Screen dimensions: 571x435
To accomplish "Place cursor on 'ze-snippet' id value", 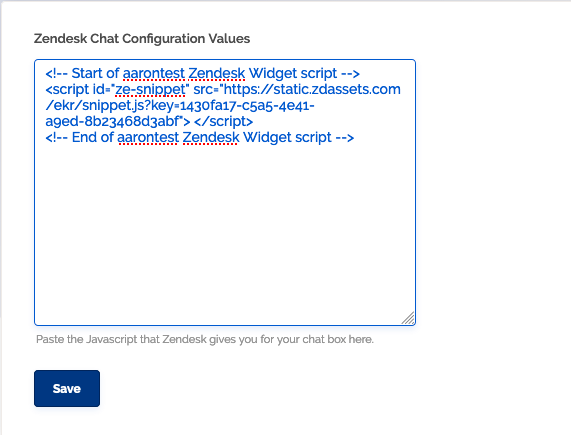I will (x=150, y=90).
